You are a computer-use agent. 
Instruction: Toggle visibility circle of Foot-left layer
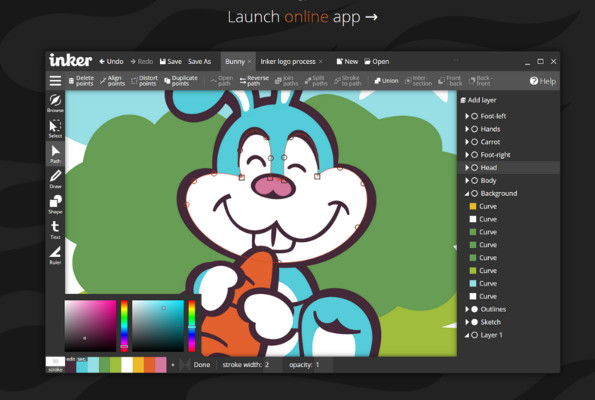[x=474, y=116]
